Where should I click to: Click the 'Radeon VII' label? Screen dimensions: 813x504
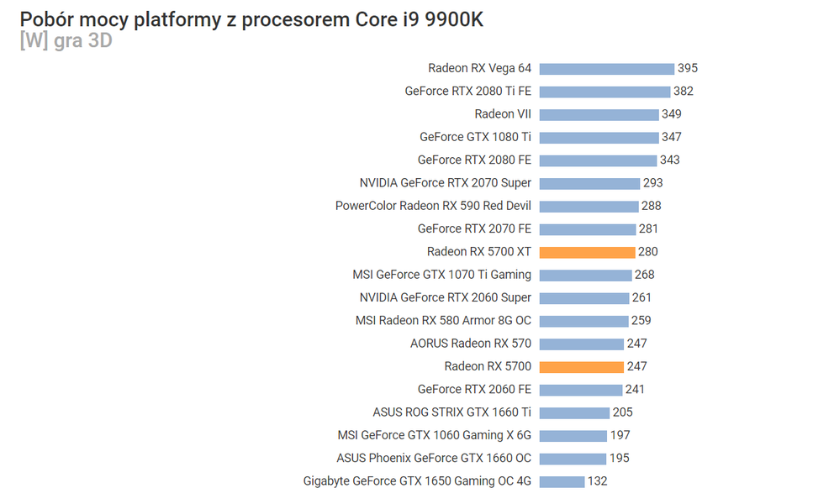pyautogui.click(x=503, y=114)
